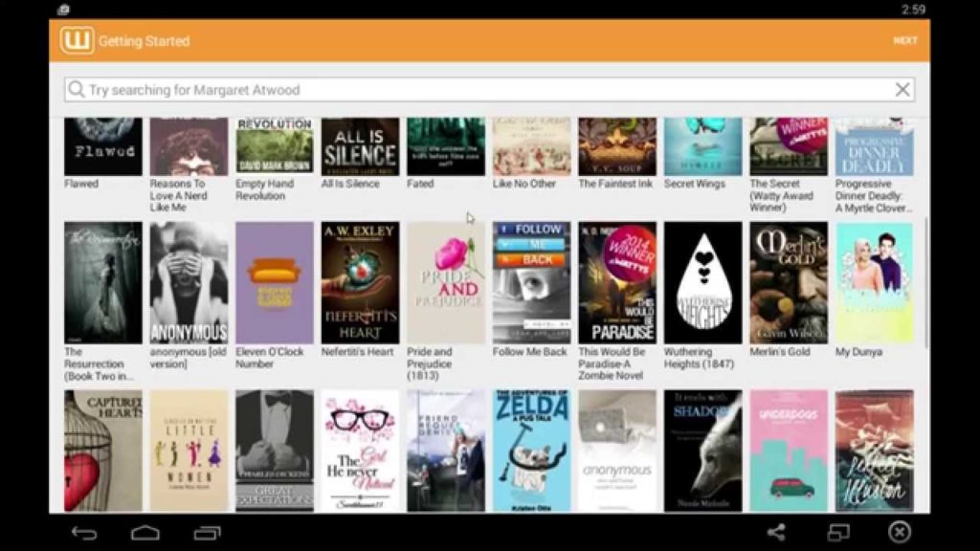Pick the Follow Me Back cover
Screen dimensions: 980x551
(x=531, y=282)
